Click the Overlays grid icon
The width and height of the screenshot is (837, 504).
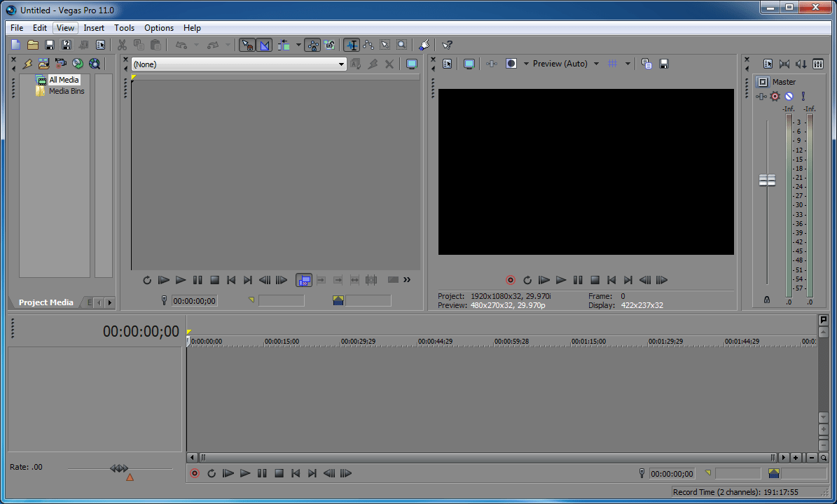point(613,64)
